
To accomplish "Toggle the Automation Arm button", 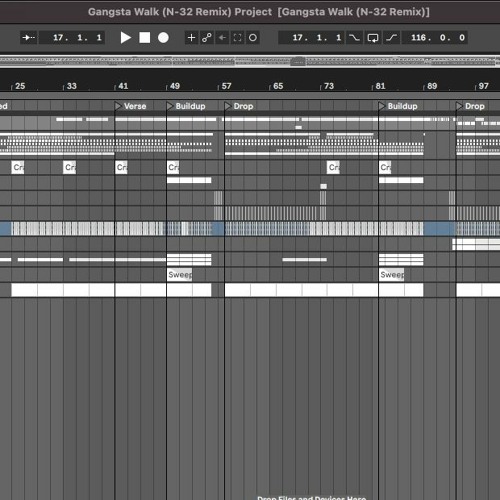I will click(207, 38).
